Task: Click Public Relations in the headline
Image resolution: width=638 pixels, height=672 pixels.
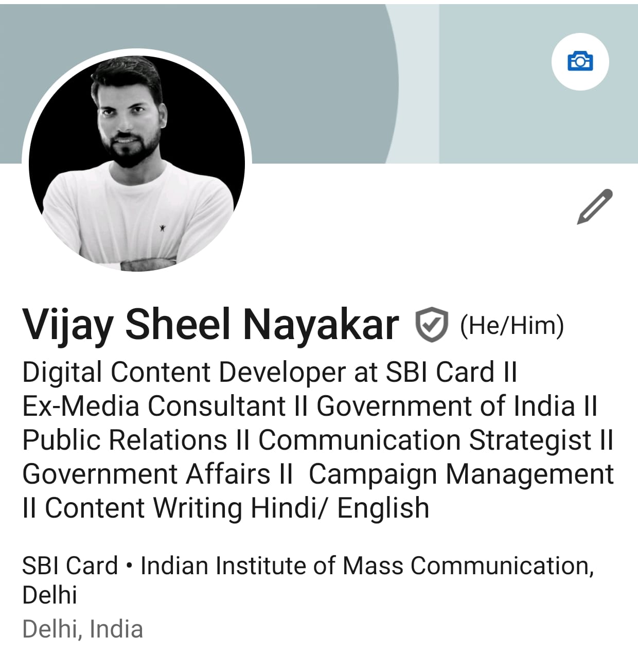Action: coord(125,440)
